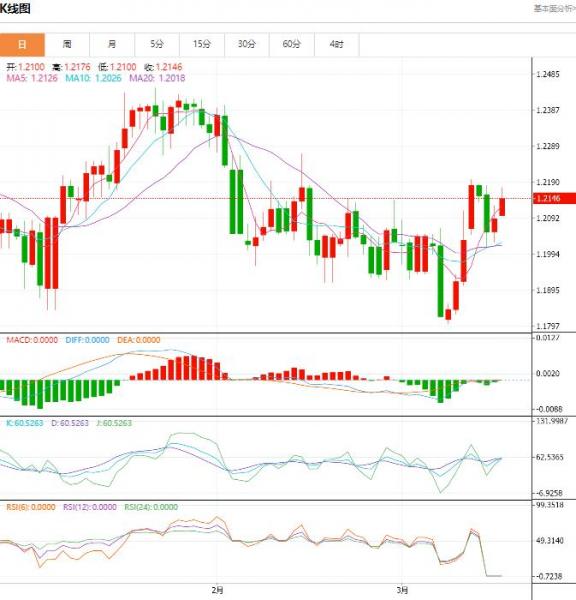This screenshot has width=576, height=600.
Task: Click the DIFF 0.0000 label
Action: click(87, 340)
